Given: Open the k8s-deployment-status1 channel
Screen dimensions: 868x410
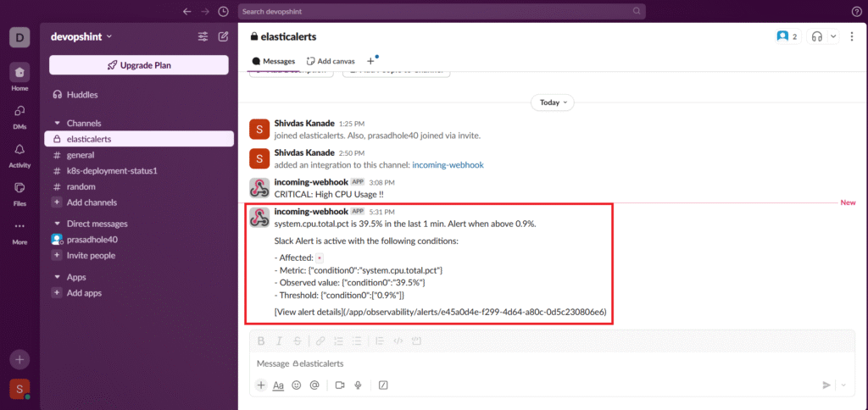Looking at the screenshot, I should 139,171.
